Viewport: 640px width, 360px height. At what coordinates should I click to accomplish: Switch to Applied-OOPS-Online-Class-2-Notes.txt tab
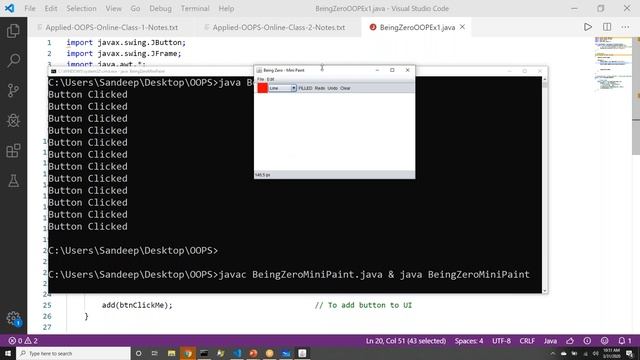click(279, 27)
